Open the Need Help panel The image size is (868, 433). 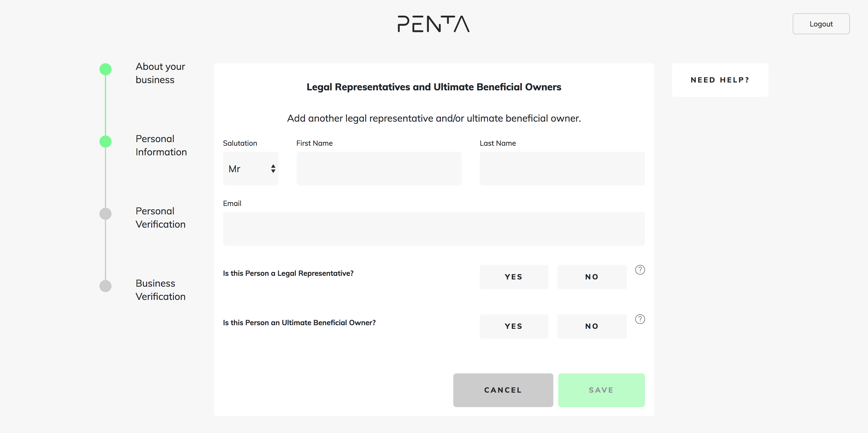tap(720, 80)
